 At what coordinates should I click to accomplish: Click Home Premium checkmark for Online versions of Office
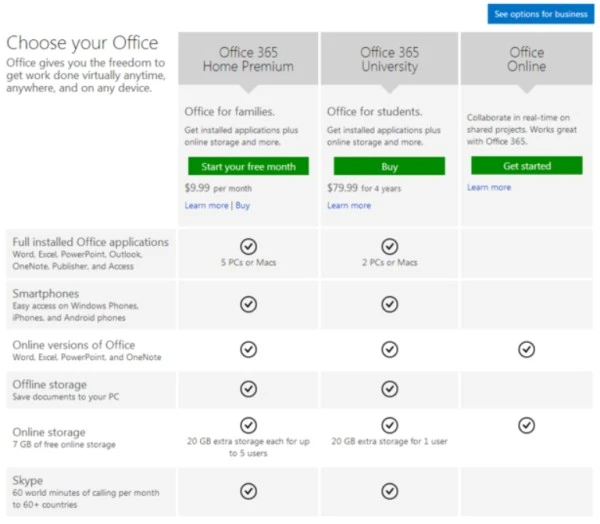click(248, 349)
